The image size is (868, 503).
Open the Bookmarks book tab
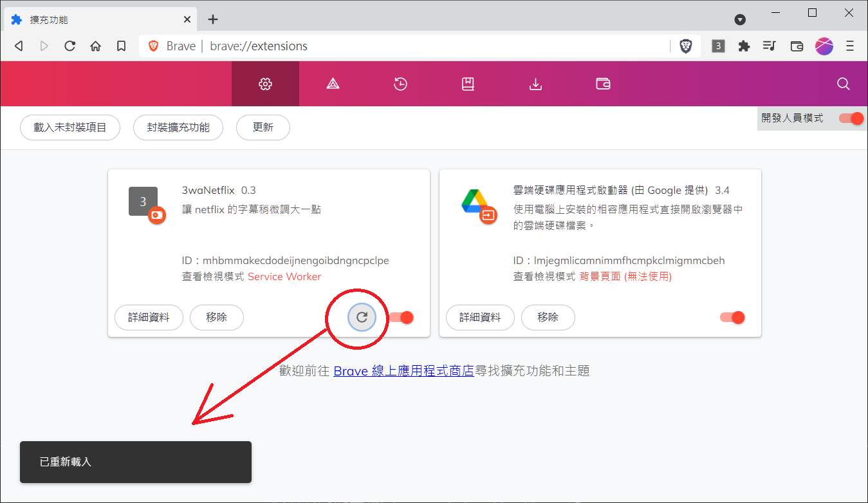(x=468, y=84)
